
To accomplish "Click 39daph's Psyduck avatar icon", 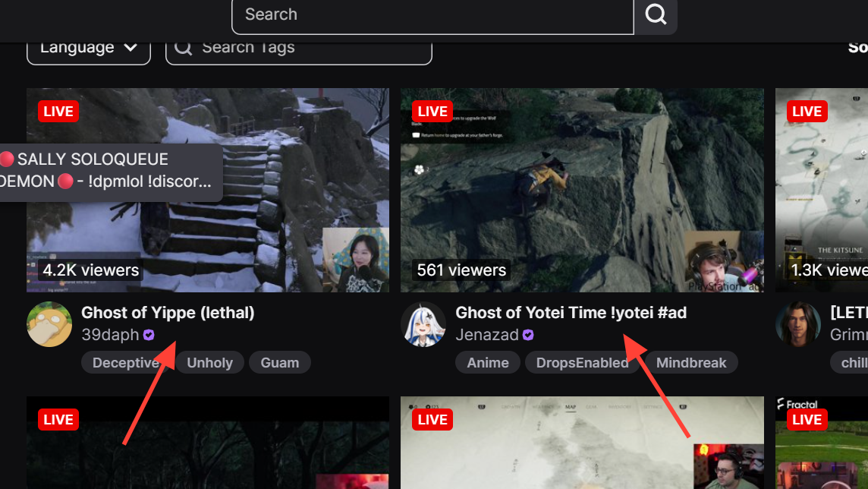I will (49, 324).
